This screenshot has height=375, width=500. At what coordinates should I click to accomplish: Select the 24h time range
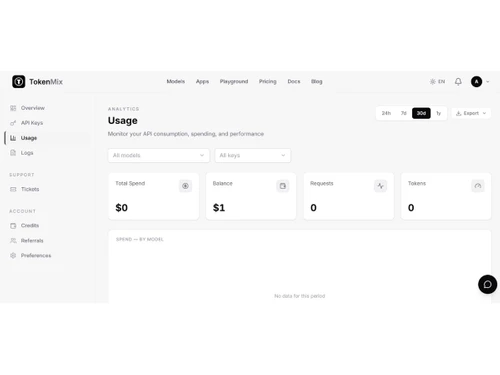(x=386, y=113)
